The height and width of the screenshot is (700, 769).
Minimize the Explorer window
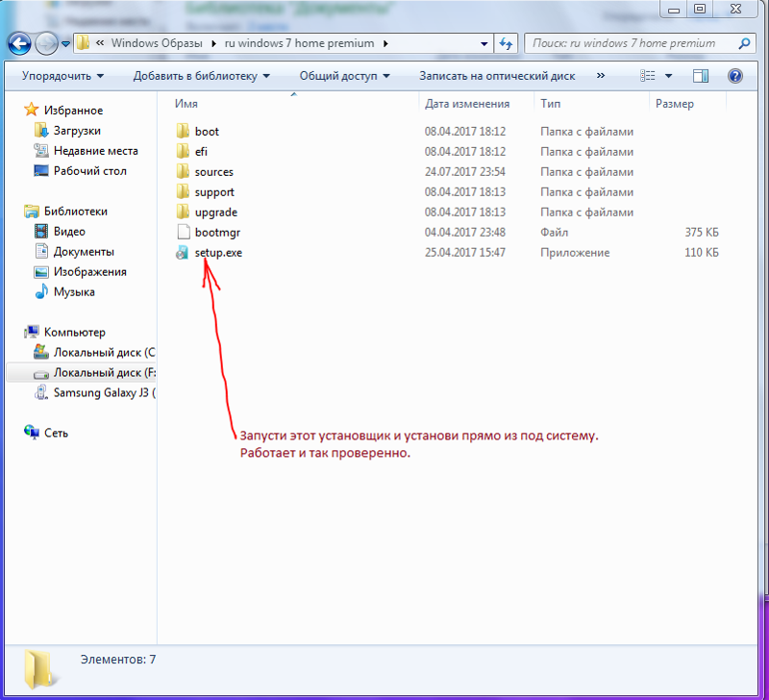coord(674,9)
